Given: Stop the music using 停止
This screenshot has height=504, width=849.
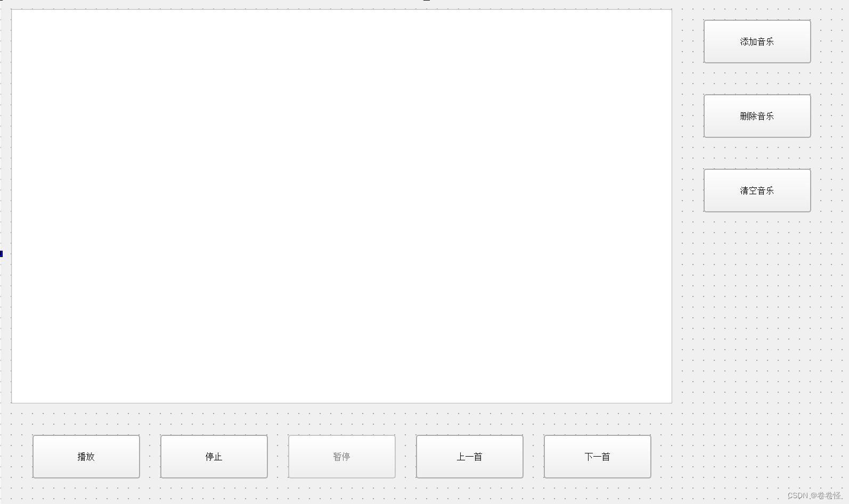Looking at the screenshot, I should (214, 457).
